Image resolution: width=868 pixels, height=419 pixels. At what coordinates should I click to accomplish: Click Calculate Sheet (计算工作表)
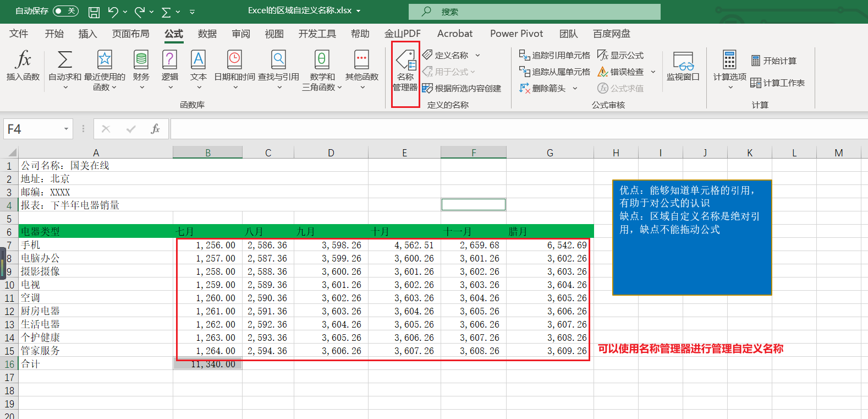[x=778, y=83]
